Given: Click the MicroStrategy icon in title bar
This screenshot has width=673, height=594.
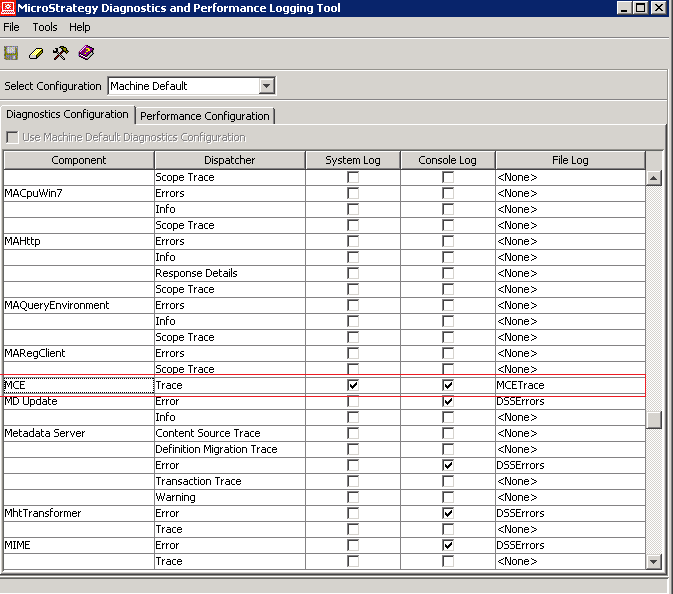Looking at the screenshot, I should click(x=9, y=8).
